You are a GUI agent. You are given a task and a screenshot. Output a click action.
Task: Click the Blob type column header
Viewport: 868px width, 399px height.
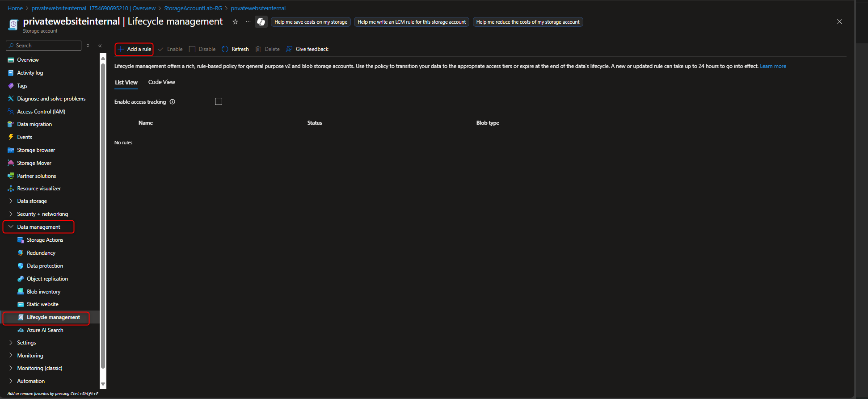point(488,123)
